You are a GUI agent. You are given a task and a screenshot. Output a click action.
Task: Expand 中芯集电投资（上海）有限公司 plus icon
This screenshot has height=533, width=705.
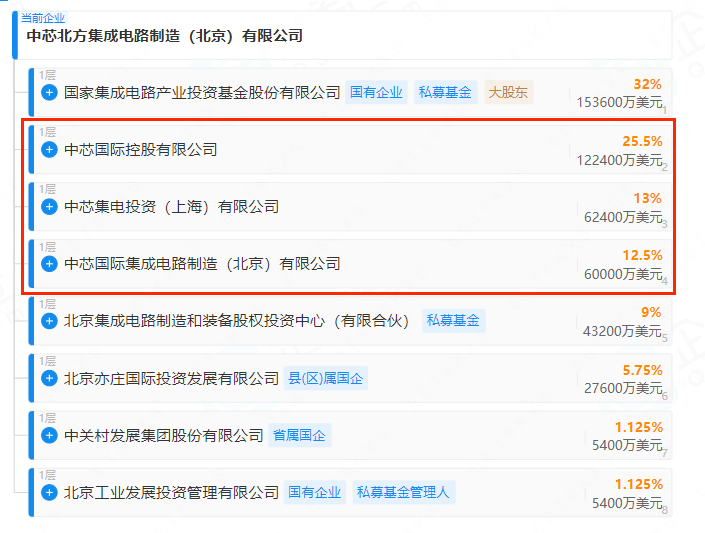point(49,207)
